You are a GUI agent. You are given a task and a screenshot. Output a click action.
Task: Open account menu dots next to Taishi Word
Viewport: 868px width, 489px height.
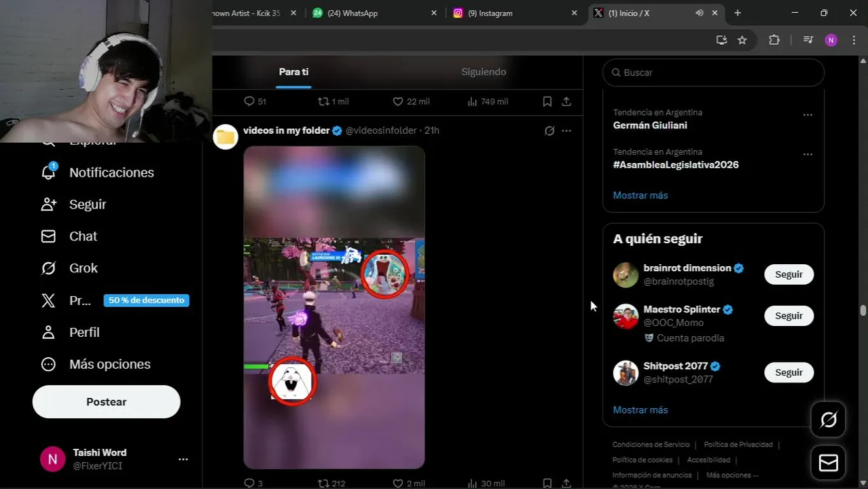(183, 459)
